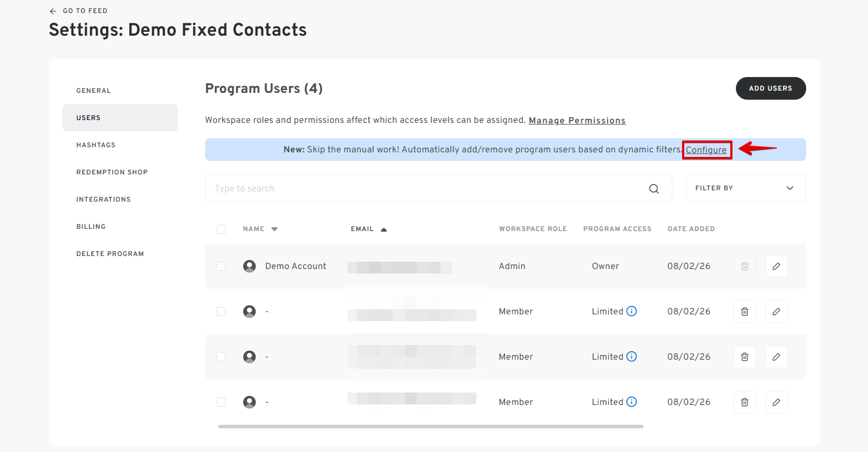Click the Add Users button
The image size is (868, 452).
[x=770, y=88]
